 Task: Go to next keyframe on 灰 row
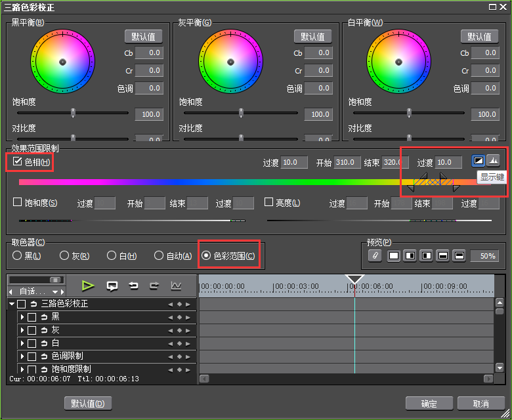click(188, 331)
